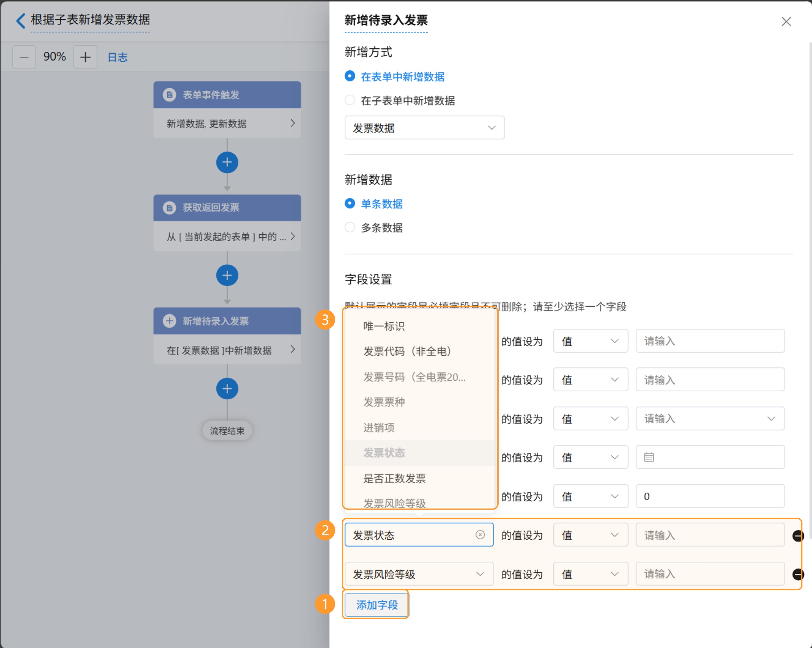Clear the 发票状态 field selection
The height and width of the screenshot is (648, 812).
[x=480, y=535]
